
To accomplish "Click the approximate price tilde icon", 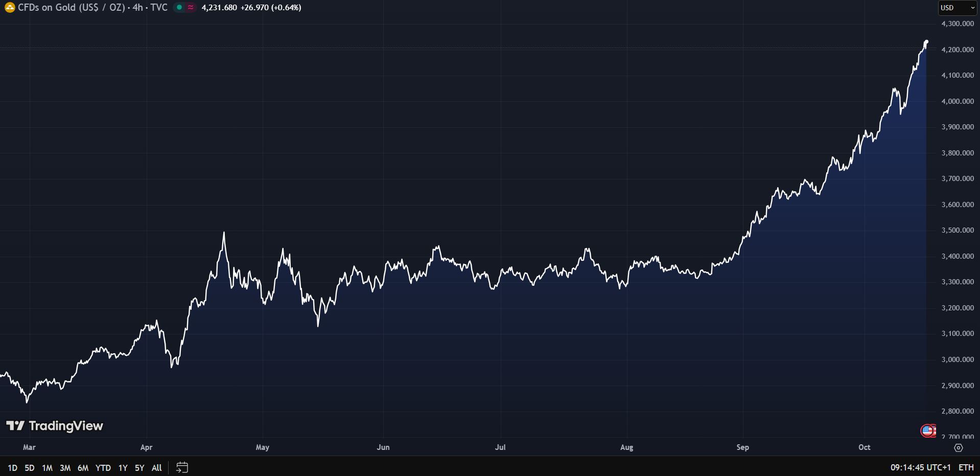I will [x=190, y=8].
